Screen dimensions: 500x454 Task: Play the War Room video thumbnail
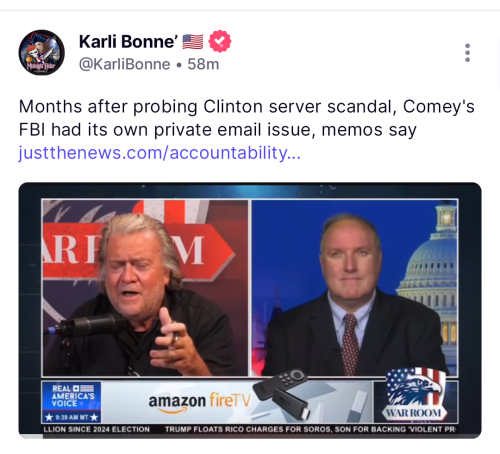(x=250, y=310)
